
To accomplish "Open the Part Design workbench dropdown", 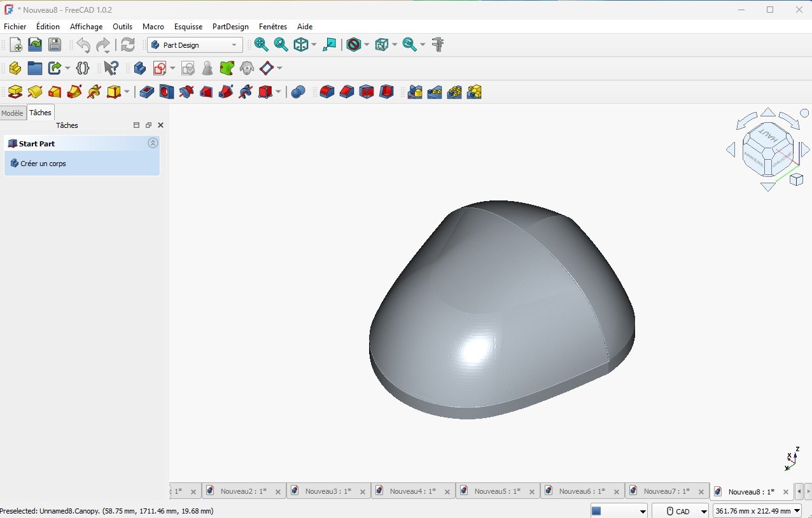I will pyautogui.click(x=195, y=45).
